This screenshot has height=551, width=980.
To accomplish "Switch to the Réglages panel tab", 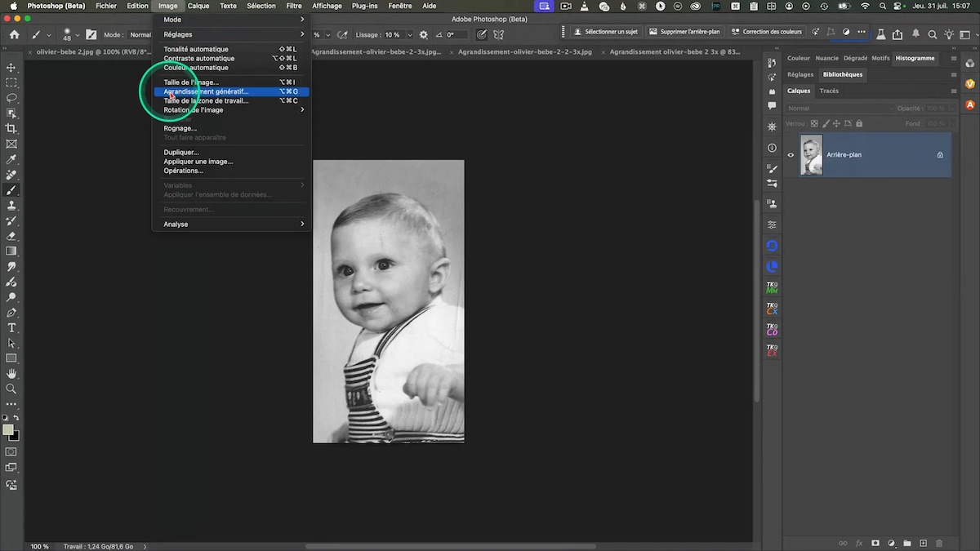I will coord(800,74).
